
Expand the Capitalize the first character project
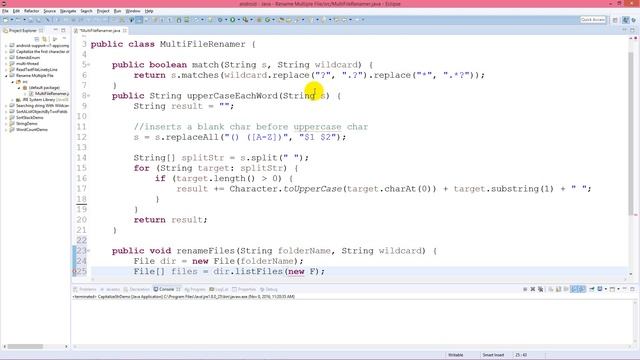click(x=6, y=52)
